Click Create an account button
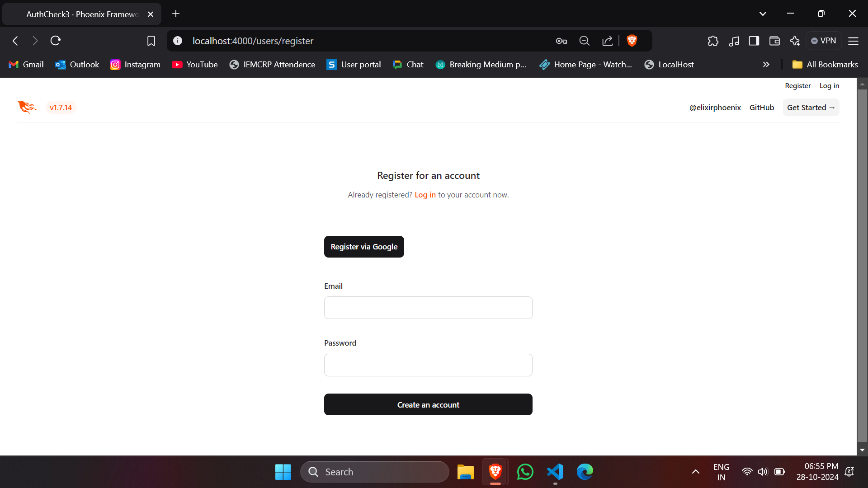Image resolution: width=868 pixels, height=488 pixels. click(428, 404)
